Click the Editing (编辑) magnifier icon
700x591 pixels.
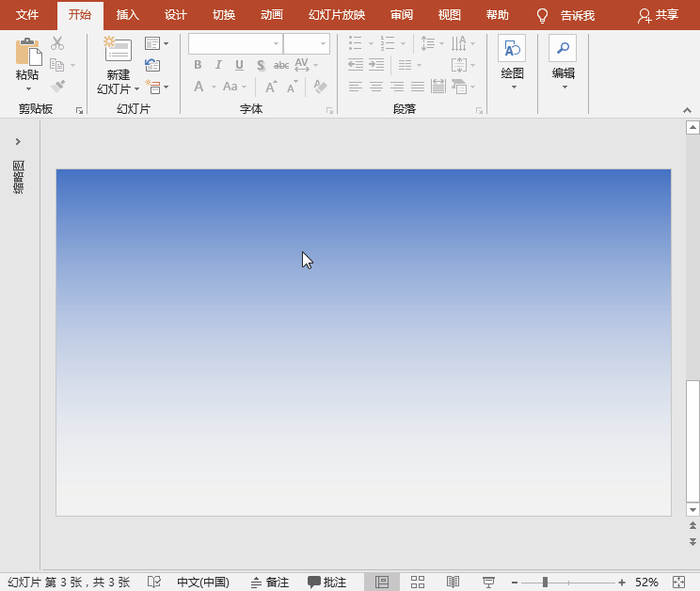coord(564,49)
